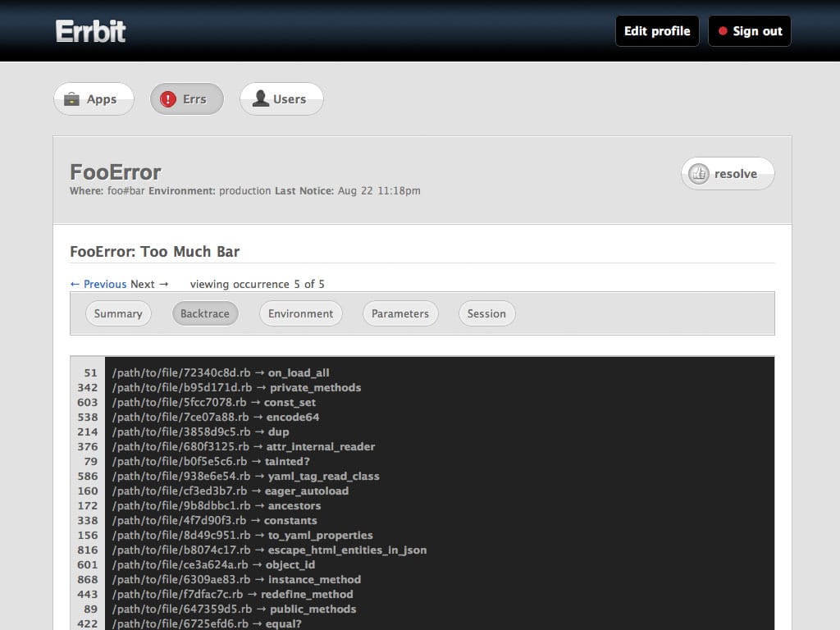The image size is (840, 630).
Task: Open the Apps navigation section
Action: (94, 99)
